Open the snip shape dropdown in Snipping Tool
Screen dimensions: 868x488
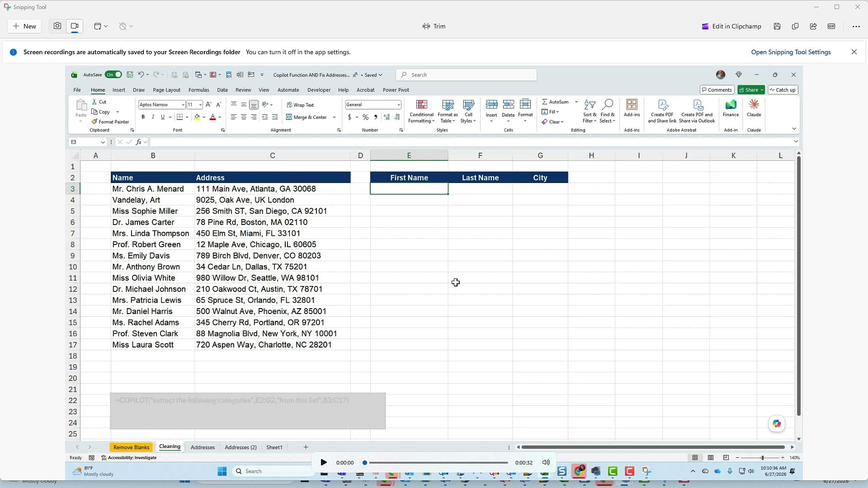click(101, 26)
